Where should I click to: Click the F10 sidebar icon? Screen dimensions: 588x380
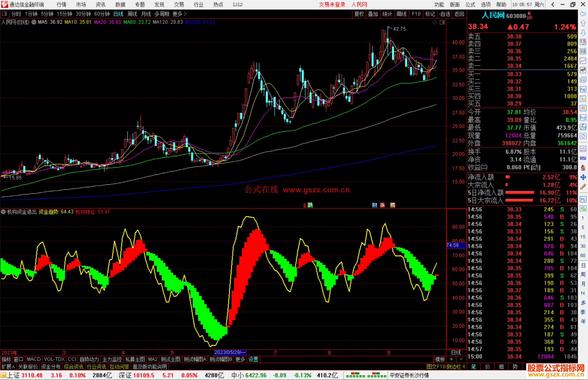click(x=583, y=89)
